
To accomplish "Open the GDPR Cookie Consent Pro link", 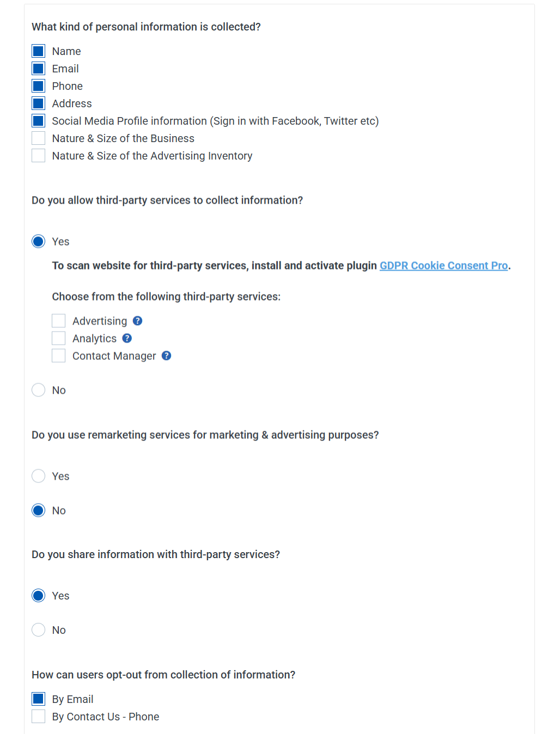I will pos(444,265).
